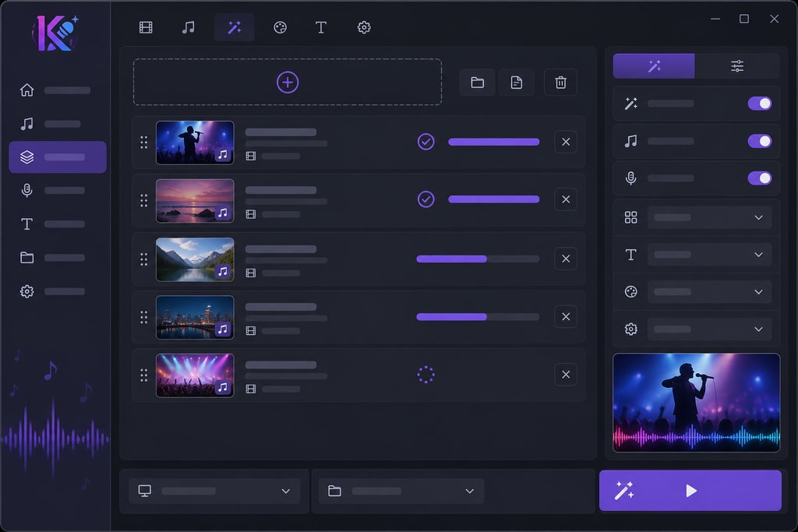Click the trash can delete button
Viewport: 798px width, 532px height.
pos(560,83)
